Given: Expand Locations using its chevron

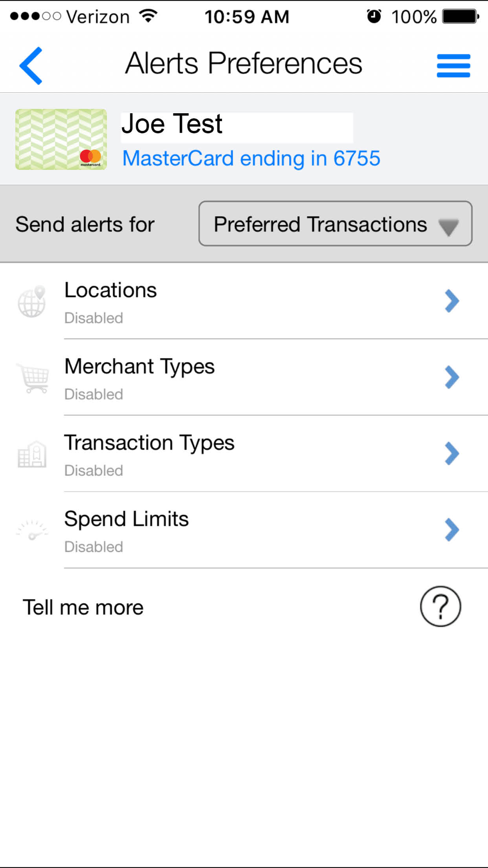Looking at the screenshot, I should pyautogui.click(x=452, y=301).
